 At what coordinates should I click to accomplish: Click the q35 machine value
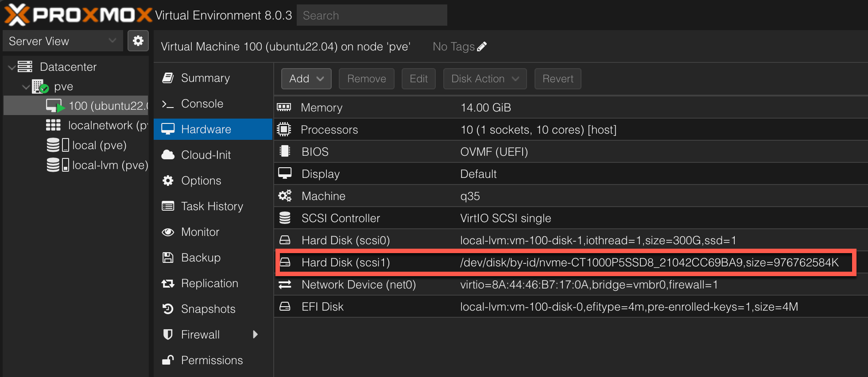[470, 196]
